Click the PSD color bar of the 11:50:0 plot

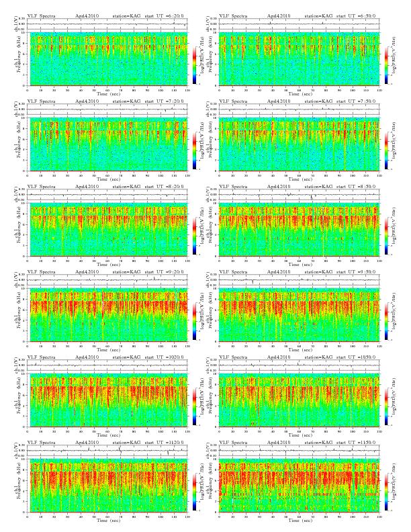point(387,492)
